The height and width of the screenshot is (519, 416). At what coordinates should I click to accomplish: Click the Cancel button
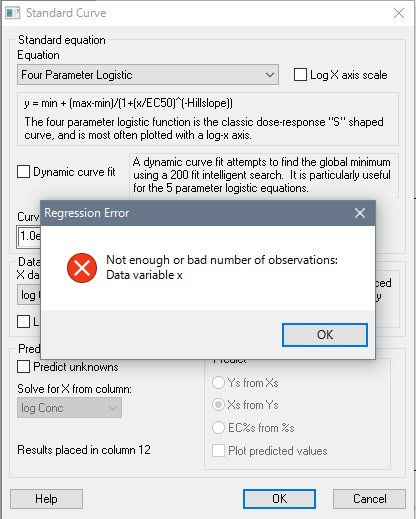pyautogui.click(x=369, y=499)
